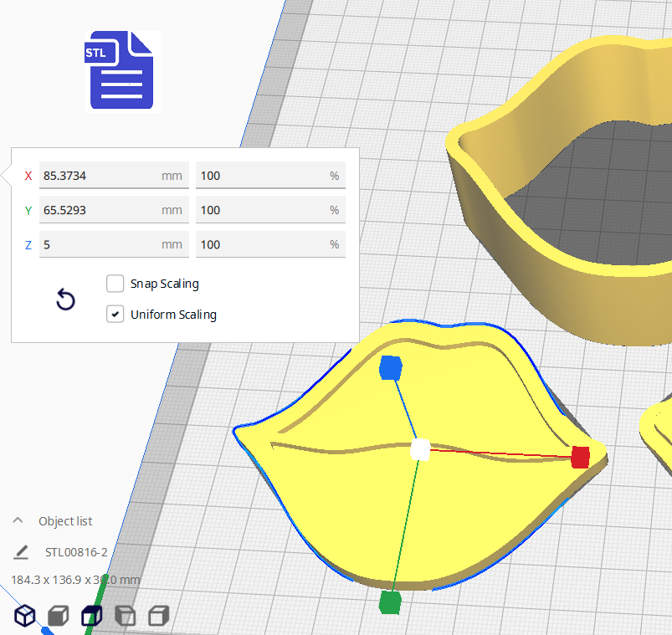The height and width of the screenshot is (635, 672).
Task: Switch to the left side view icon
Action: (125, 617)
